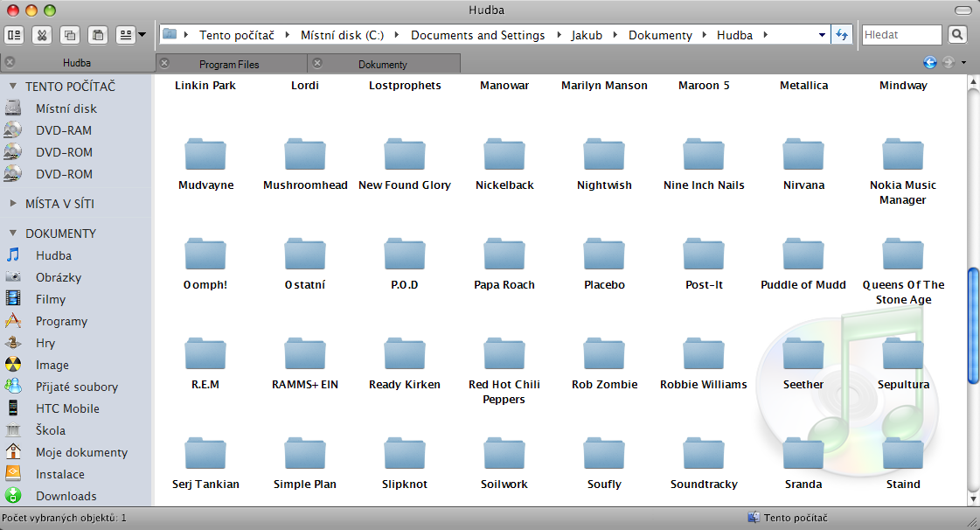Image resolution: width=980 pixels, height=530 pixels.
Task: Select the Red Hot Chili Peppers folder
Action: click(x=504, y=354)
